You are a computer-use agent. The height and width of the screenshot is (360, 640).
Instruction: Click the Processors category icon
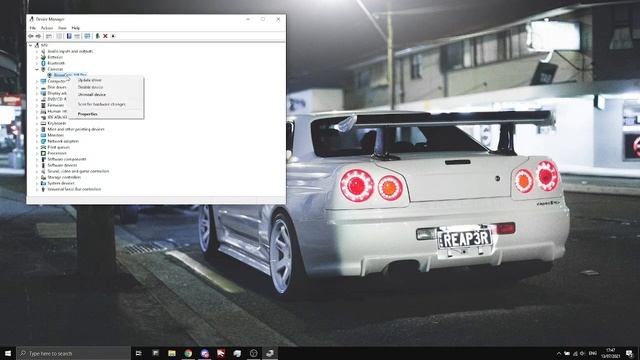(x=43, y=153)
